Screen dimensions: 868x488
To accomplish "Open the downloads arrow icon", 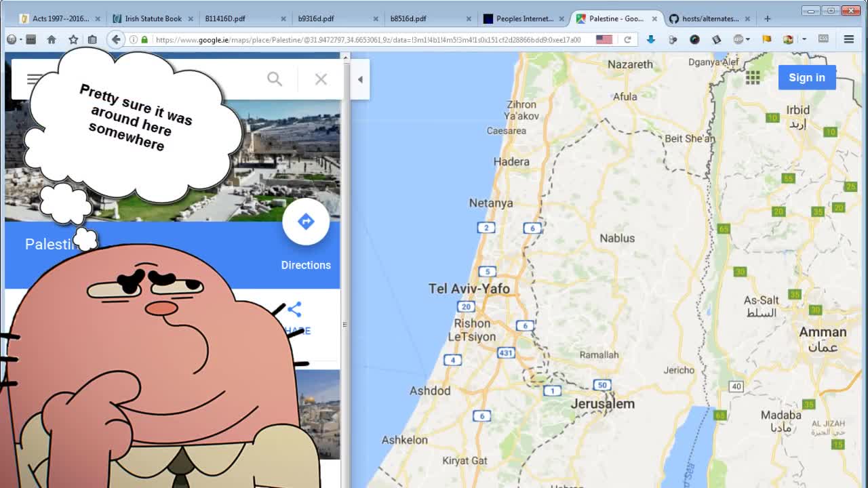I will (651, 40).
